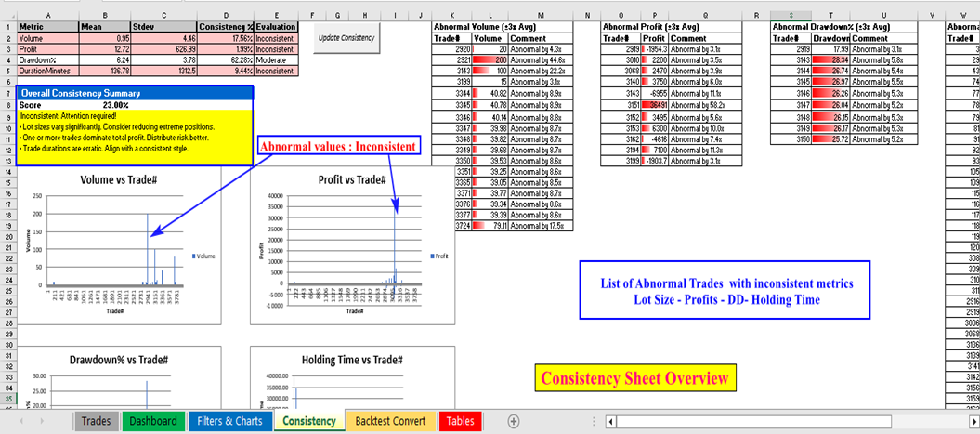Open the Trades sheet tab

96,421
